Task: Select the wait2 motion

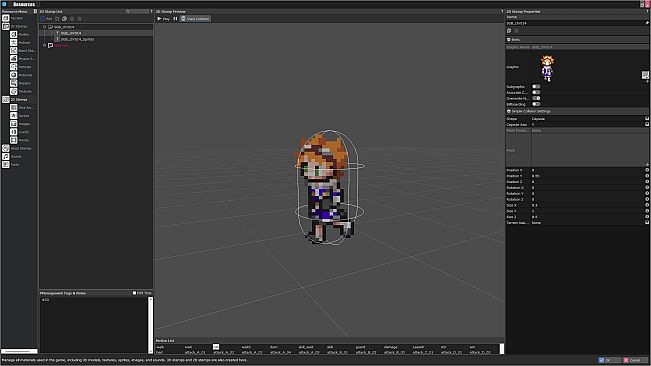Action: pyautogui.click(x=246, y=347)
